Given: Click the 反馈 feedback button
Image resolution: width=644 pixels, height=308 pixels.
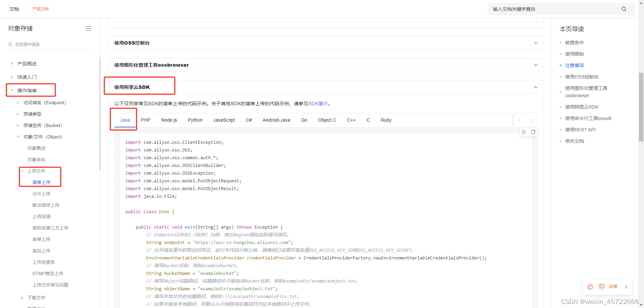Looking at the screenshot, I should (x=613, y=287).
